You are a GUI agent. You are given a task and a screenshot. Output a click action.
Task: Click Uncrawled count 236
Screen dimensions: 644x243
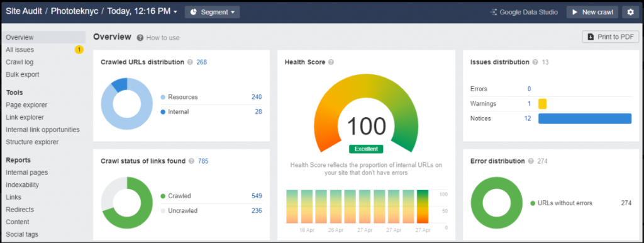tap(257, 210)
